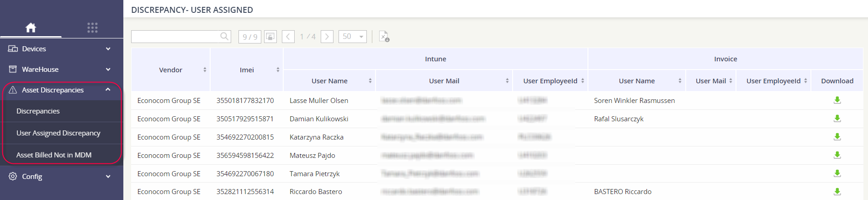Open the Home tab icon

click(x=31, y=27)
